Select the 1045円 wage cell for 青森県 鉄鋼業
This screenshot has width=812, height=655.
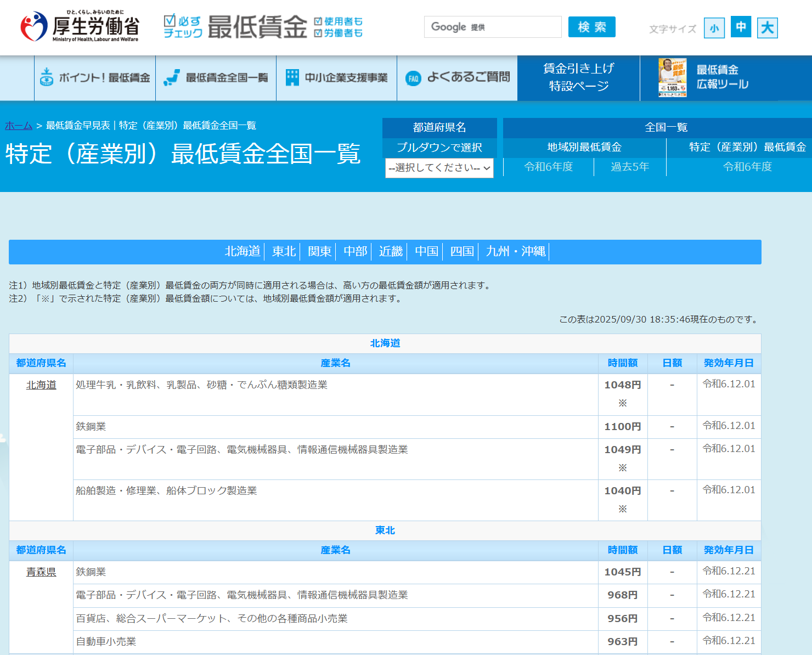(623, 572)
